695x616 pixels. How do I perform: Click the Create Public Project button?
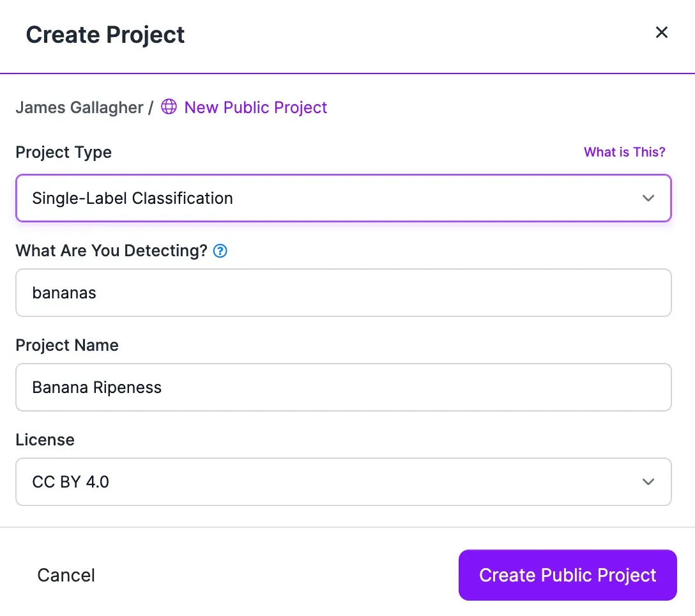pyautogui.click(x=567, y=575)
